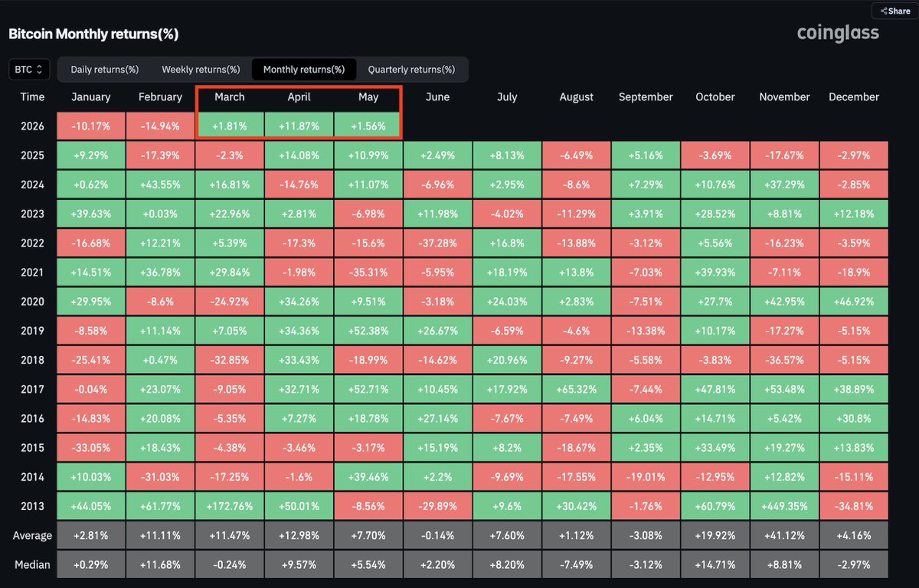919x588 pixels.
Task: Select the 2017 August cell +65.32%
Action: point(576,389)
